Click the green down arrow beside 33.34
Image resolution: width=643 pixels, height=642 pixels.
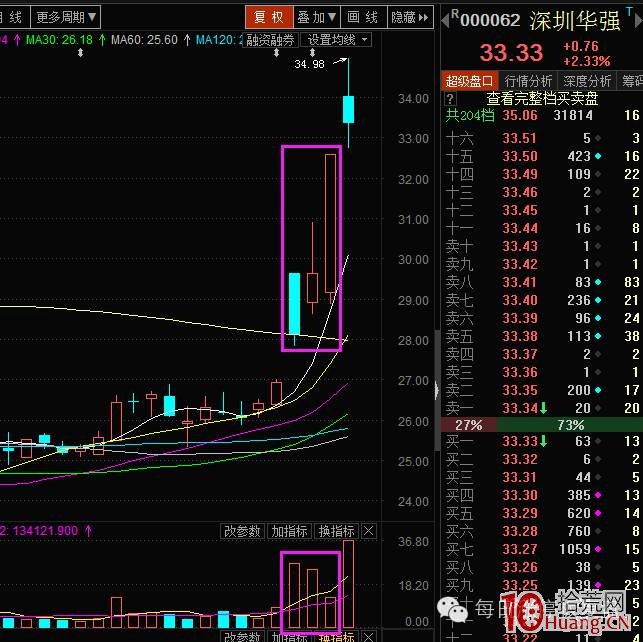[x=543, y=408]
